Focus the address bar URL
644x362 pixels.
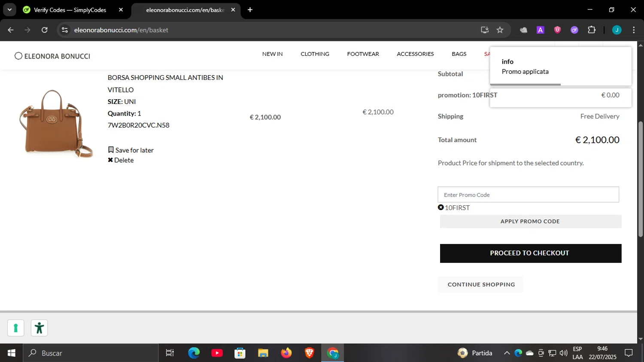[x=121, y=30]
